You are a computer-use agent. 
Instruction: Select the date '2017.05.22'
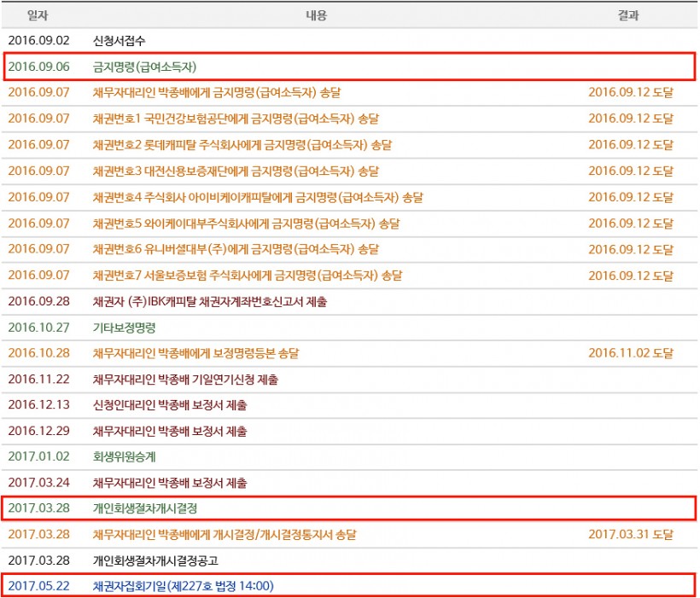point(38,586)
